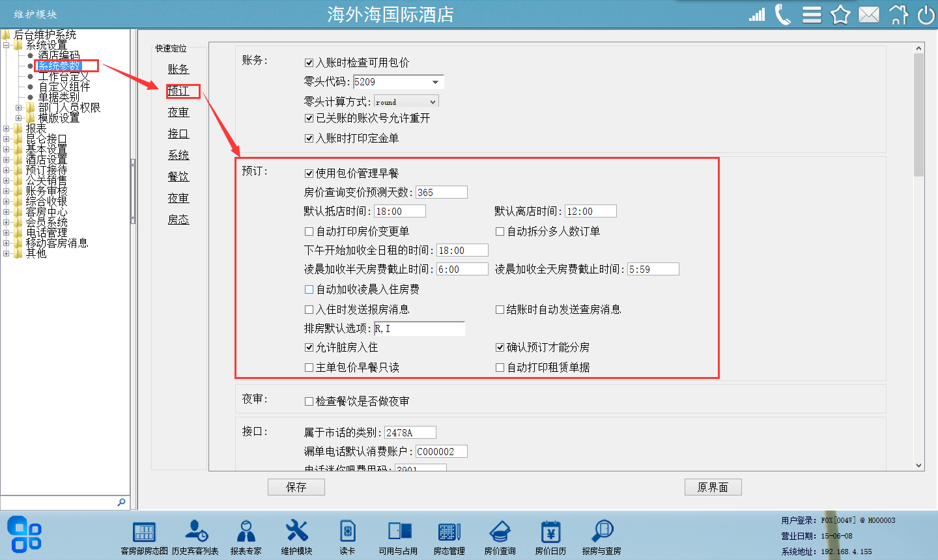Jump to 账务 quick-locate link
Screen dimensions: 938x560
(178, 70)
